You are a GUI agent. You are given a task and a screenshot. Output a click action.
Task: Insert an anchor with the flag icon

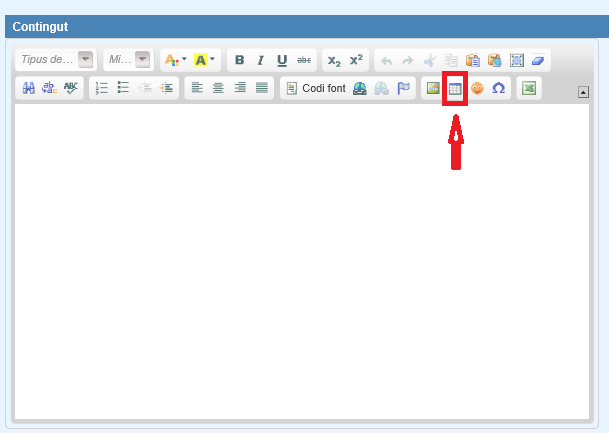pos(404,88)
